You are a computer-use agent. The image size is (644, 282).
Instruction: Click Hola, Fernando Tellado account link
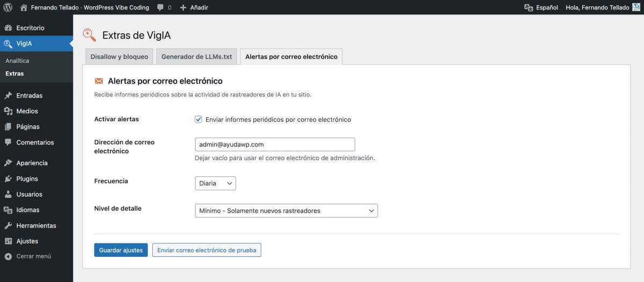(x=597, y=8)
